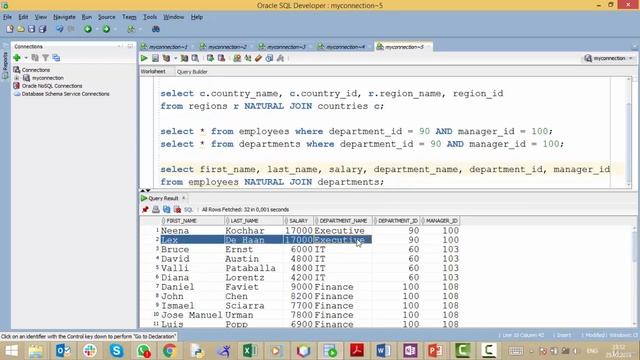Click the Schema Browser icon in Connections panel

56,58
